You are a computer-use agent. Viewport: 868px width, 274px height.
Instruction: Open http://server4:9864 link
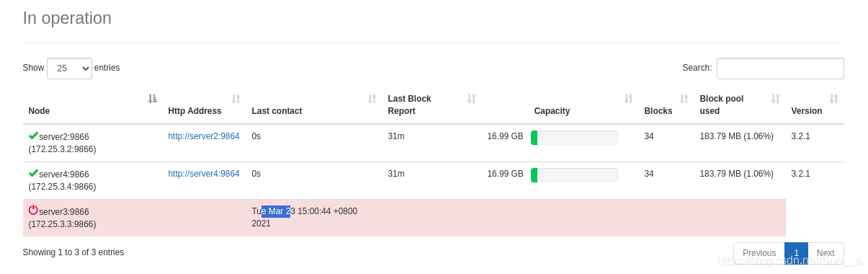(204, 174)
